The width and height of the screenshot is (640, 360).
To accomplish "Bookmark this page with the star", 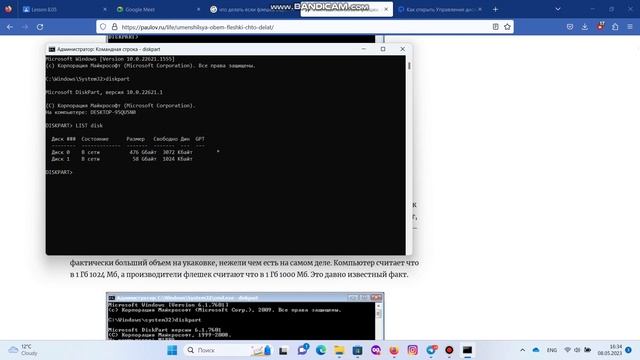I will click(507, 27).
